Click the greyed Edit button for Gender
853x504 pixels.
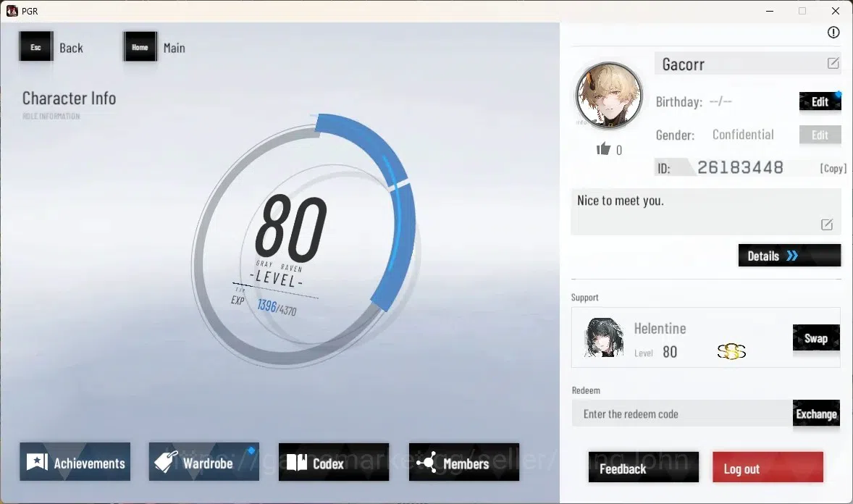tap(820, 135)
